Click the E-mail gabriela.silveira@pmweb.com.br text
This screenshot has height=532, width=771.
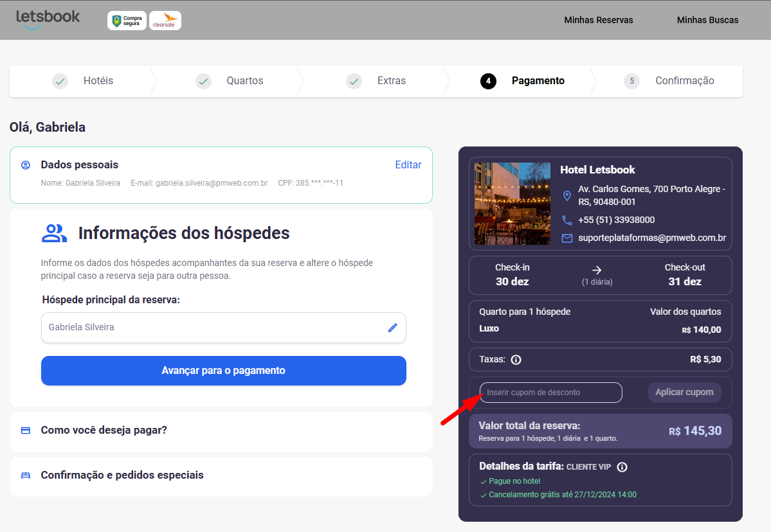pos(199,183)
